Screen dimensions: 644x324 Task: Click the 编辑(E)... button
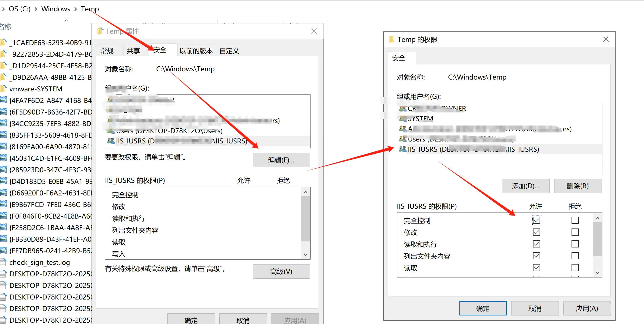tap(281, 160)
